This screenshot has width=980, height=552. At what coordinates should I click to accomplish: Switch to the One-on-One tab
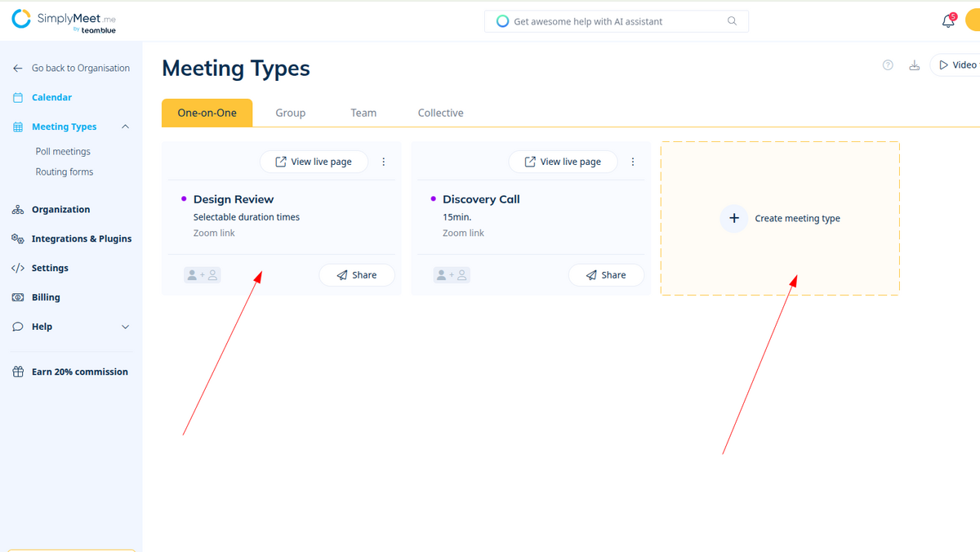click(207, 114)
